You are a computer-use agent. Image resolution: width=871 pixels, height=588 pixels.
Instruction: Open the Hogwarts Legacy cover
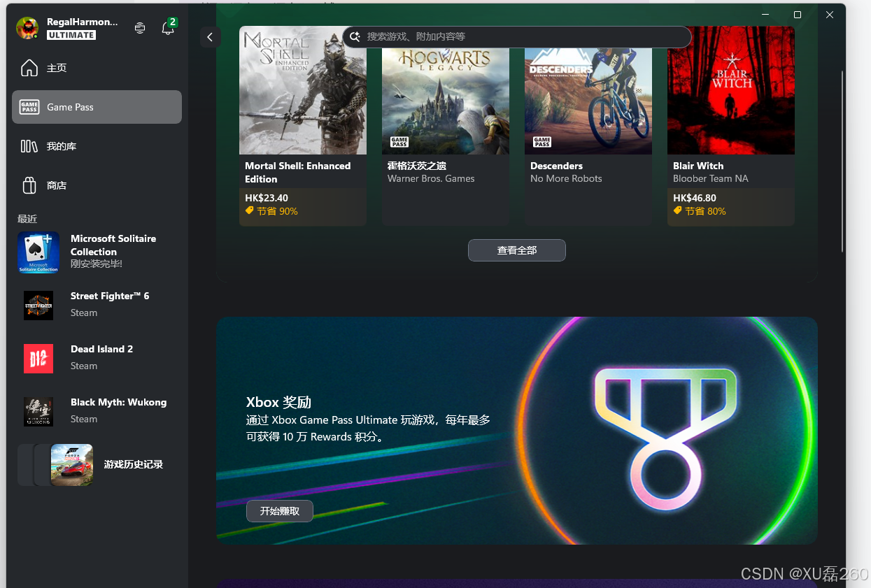tap(446, 90)
